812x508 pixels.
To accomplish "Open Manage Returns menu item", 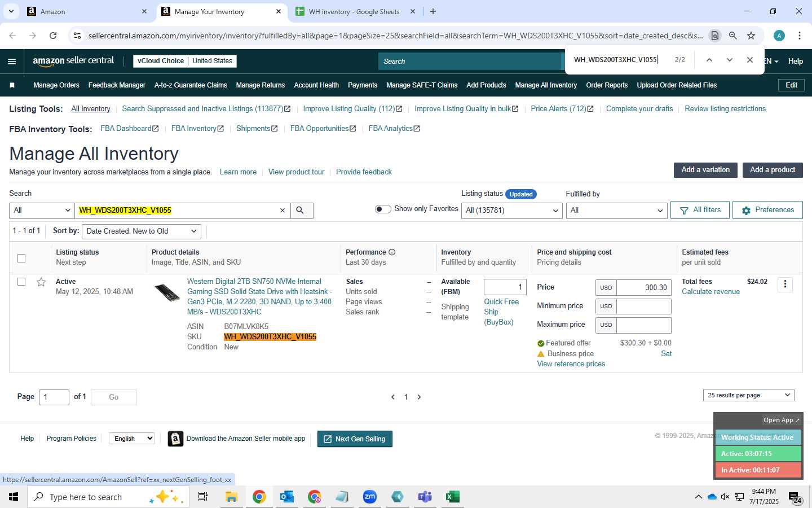I will 261,85.
